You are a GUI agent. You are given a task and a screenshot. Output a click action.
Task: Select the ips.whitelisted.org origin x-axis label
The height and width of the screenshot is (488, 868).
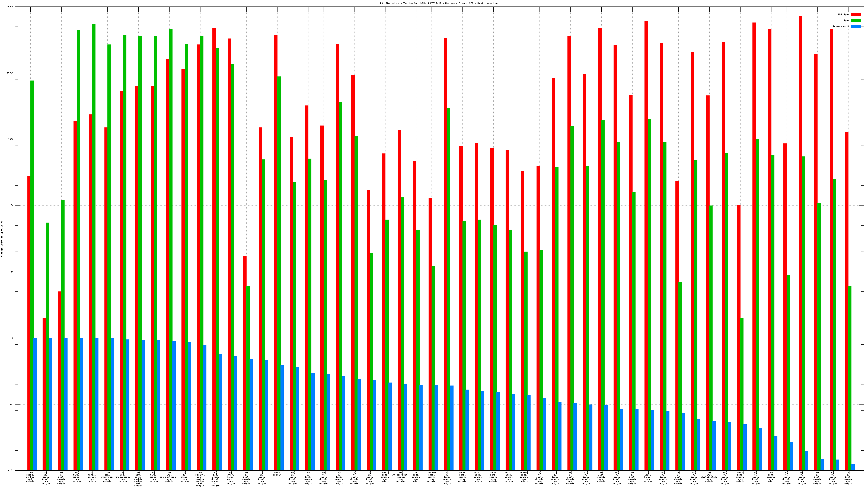709,477
